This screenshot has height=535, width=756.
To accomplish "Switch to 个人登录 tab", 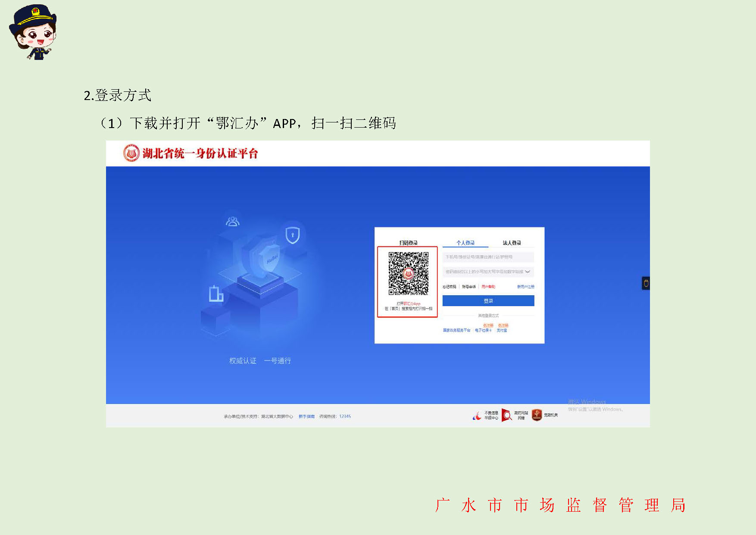I will pos(465,243).
